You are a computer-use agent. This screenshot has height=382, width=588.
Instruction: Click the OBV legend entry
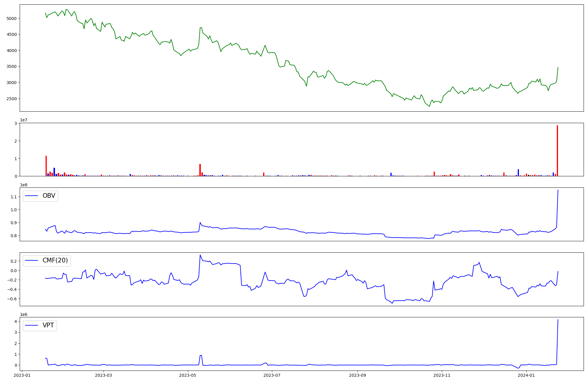pyautogui.click(x=49, y=196)
